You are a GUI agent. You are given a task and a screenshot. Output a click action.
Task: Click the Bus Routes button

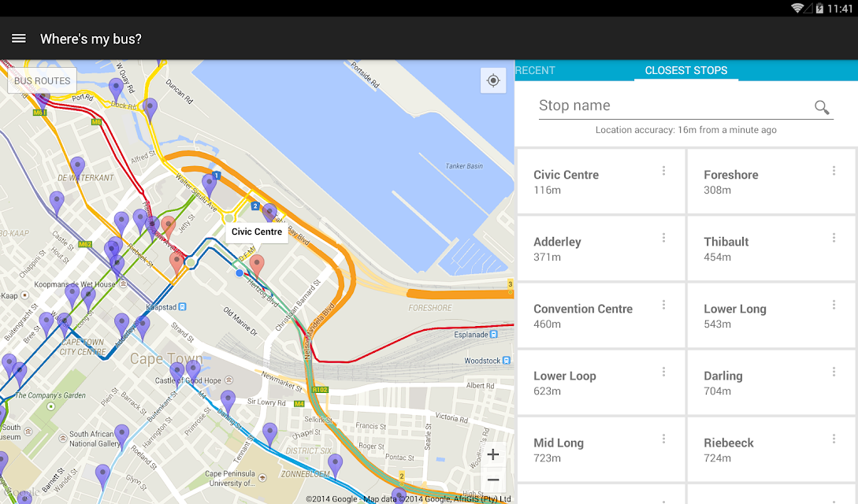(42, 81)
